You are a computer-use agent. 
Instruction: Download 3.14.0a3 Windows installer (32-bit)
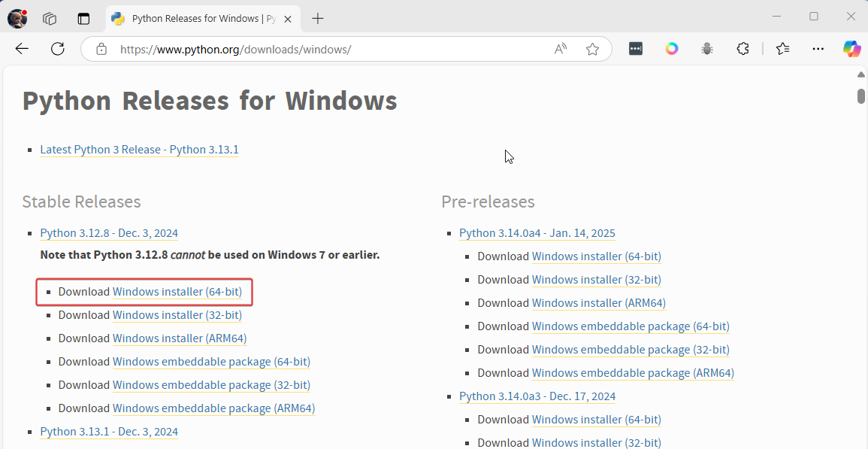[x=597, y=442]
